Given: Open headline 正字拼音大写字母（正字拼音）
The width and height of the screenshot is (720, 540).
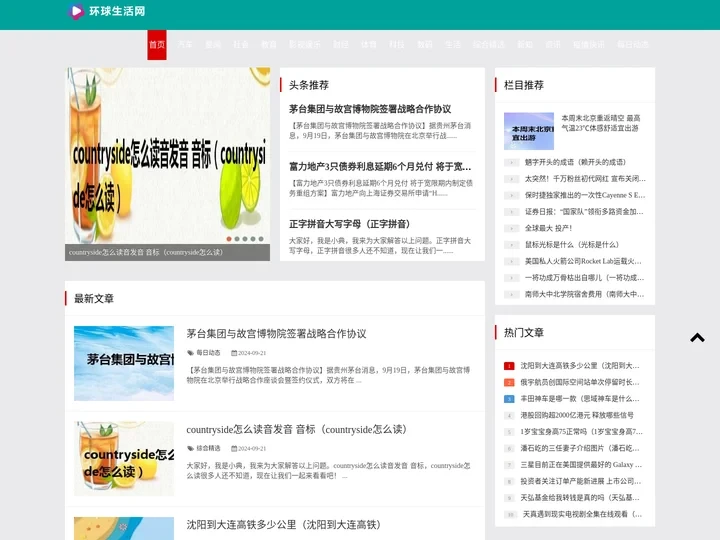Looking at the screenshot, I should [x=349, y=224].
